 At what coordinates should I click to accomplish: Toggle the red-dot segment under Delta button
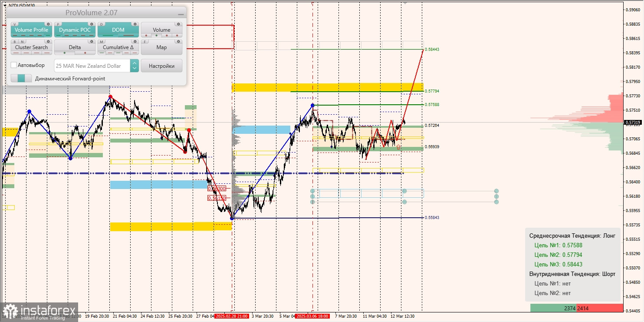[85, 53]
